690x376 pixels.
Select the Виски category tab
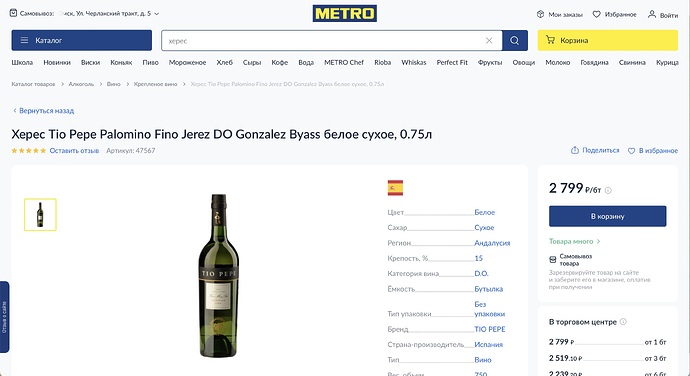[91, 63]
